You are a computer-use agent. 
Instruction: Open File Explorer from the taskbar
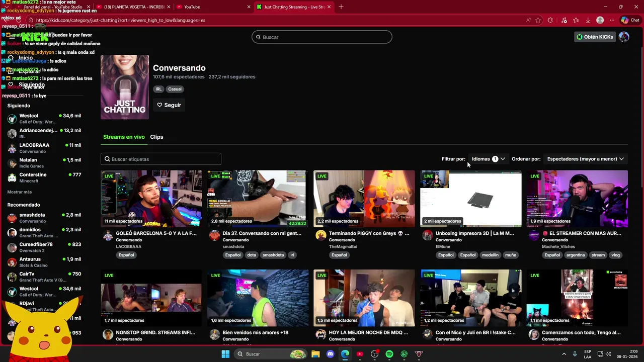pyautogui.click(x=315, y=354)
